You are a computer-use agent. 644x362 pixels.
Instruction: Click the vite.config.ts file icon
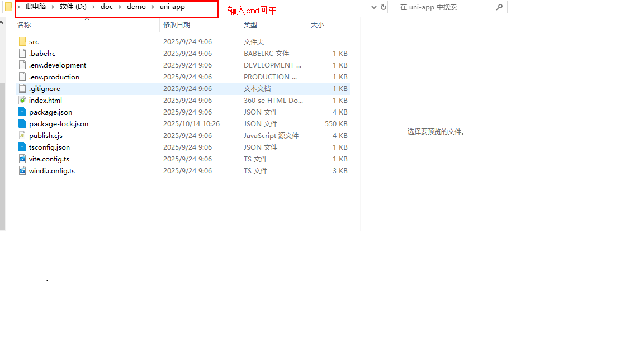coord(22,159)
